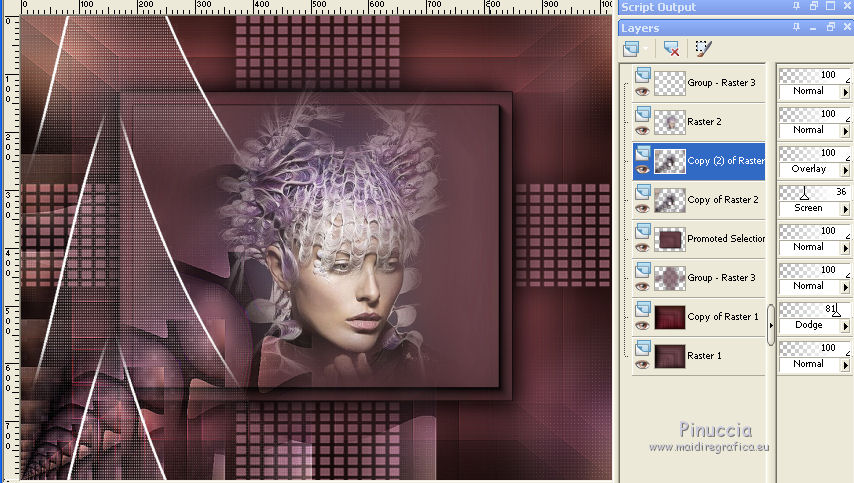Screen dimensions: 854x483
Task: Open the Overlay blend mode dropdown arrow
Action: pyautogui.click(x=845, y=170)
